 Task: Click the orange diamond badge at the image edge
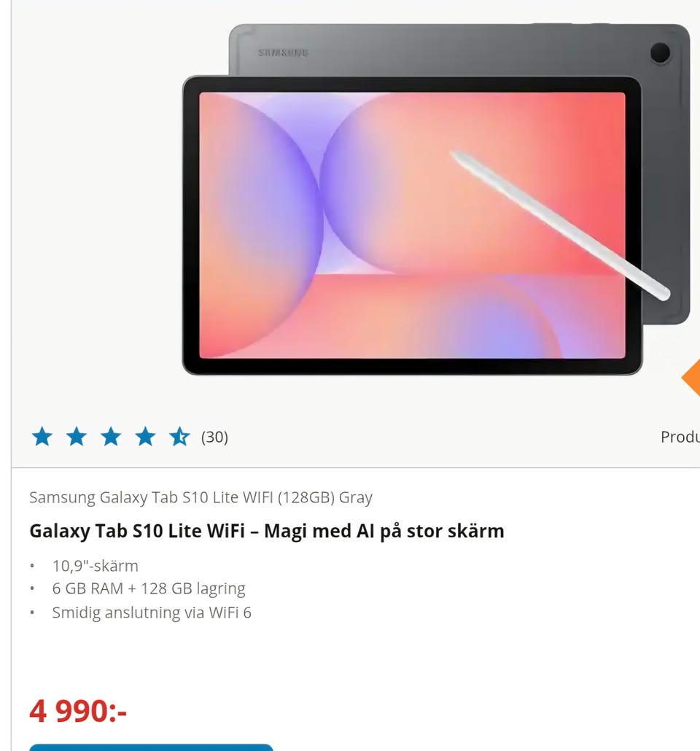(691, 378)
